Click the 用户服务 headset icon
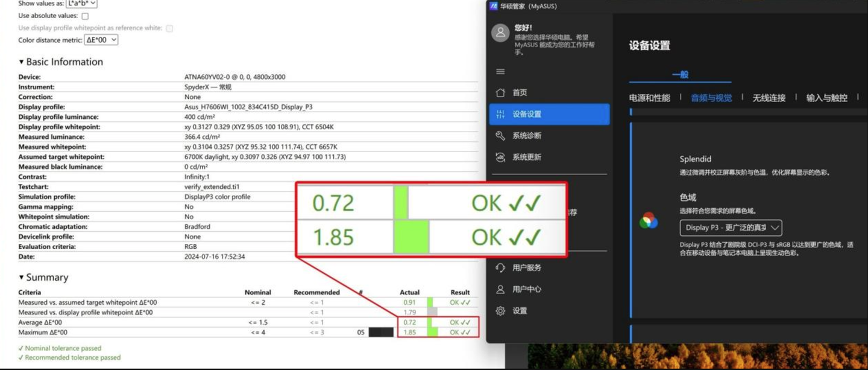The width and height of the screenshot is (868, 370). pyautogui.click(x=500, y=267)
